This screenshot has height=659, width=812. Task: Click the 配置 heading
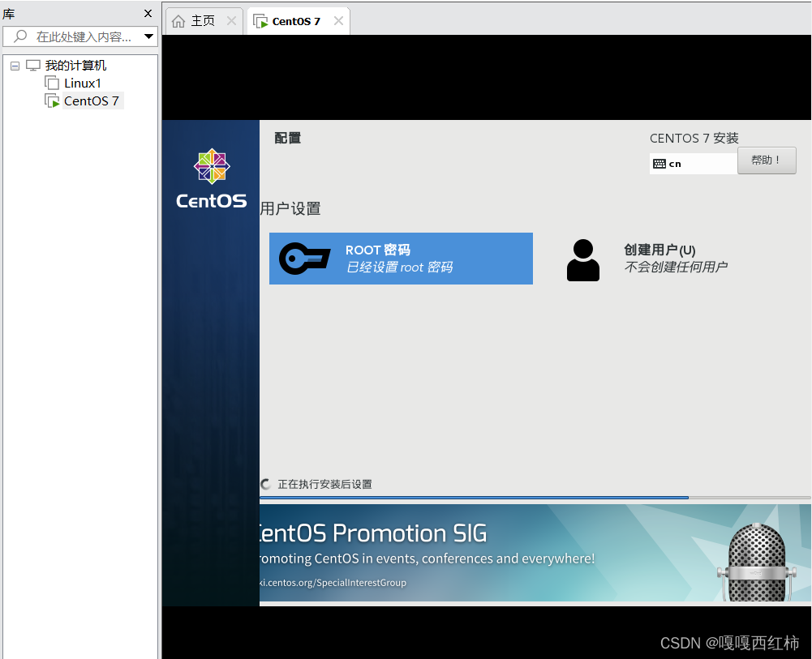[287, 138]
